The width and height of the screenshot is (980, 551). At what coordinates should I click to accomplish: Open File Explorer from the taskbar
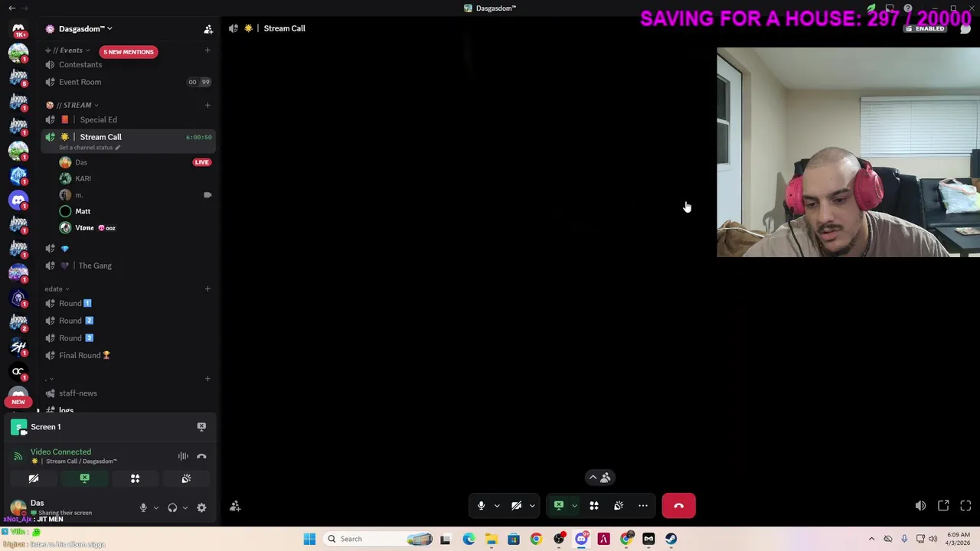point(491,539)
